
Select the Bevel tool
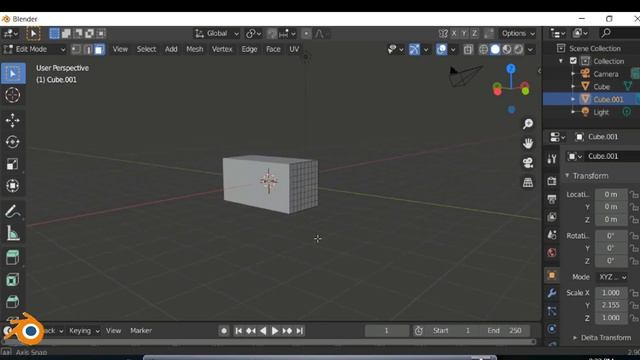(13, 301)
